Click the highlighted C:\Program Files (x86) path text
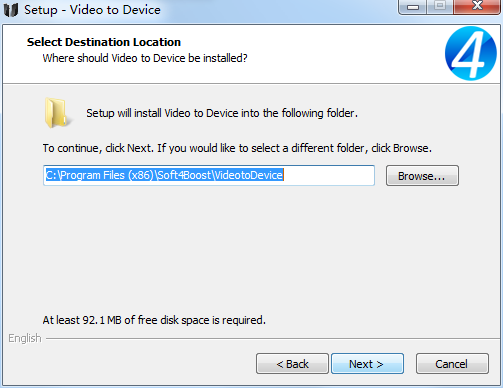 (x=164, y=175)
